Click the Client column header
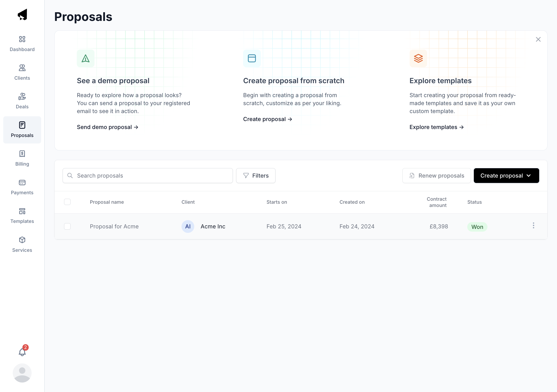 click(x=188, y=202)
